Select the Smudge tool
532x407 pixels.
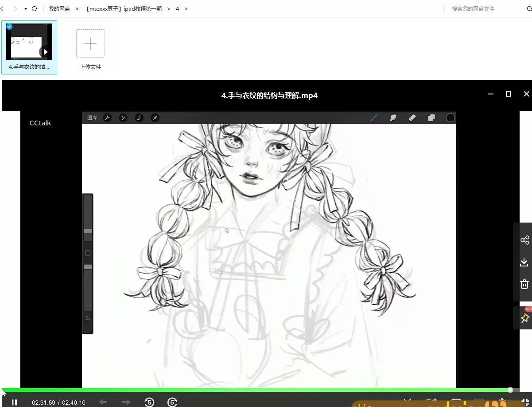tap(393, 117)
